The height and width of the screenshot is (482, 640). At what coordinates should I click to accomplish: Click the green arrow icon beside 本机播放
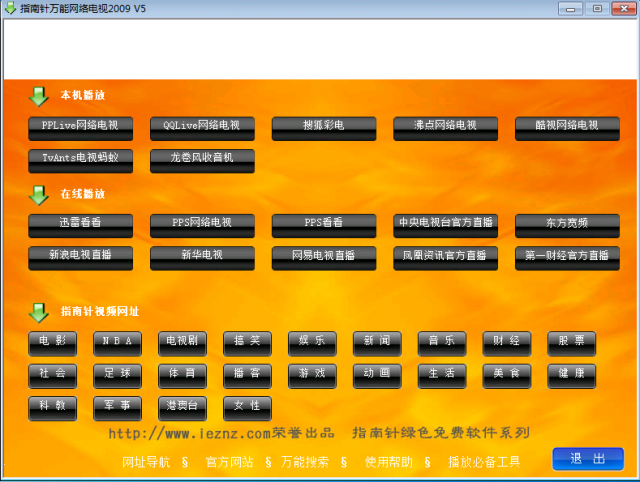click(x=38, y=96)
